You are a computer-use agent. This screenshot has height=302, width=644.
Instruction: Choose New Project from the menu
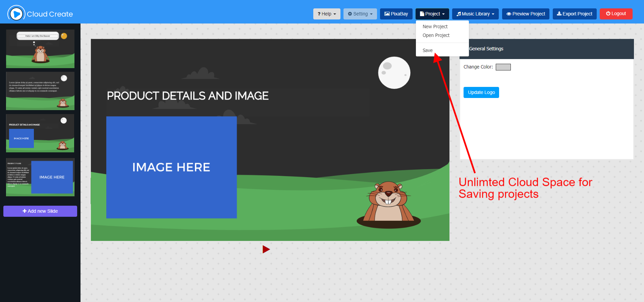tap(435, 27)
